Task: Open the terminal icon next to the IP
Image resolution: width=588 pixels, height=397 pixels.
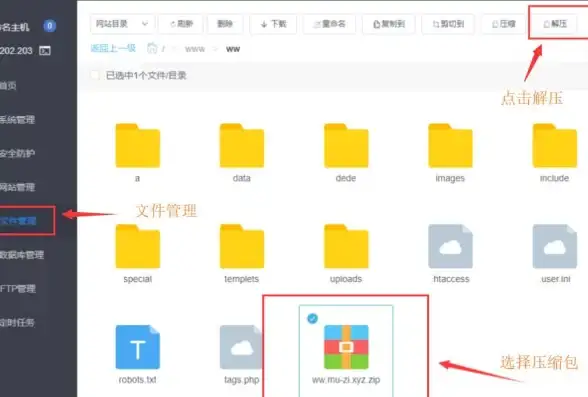Action: click(x=45, y=51)
